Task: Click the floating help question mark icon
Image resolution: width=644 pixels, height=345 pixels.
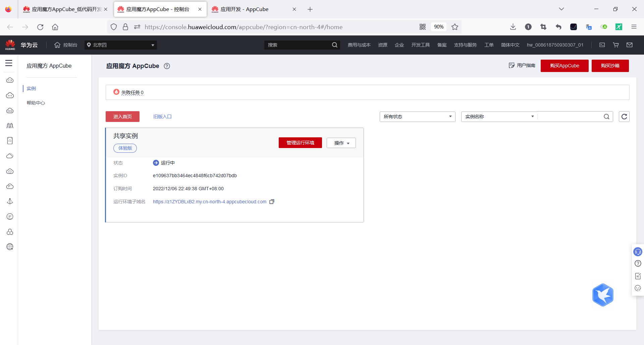Action: (638, 264)
